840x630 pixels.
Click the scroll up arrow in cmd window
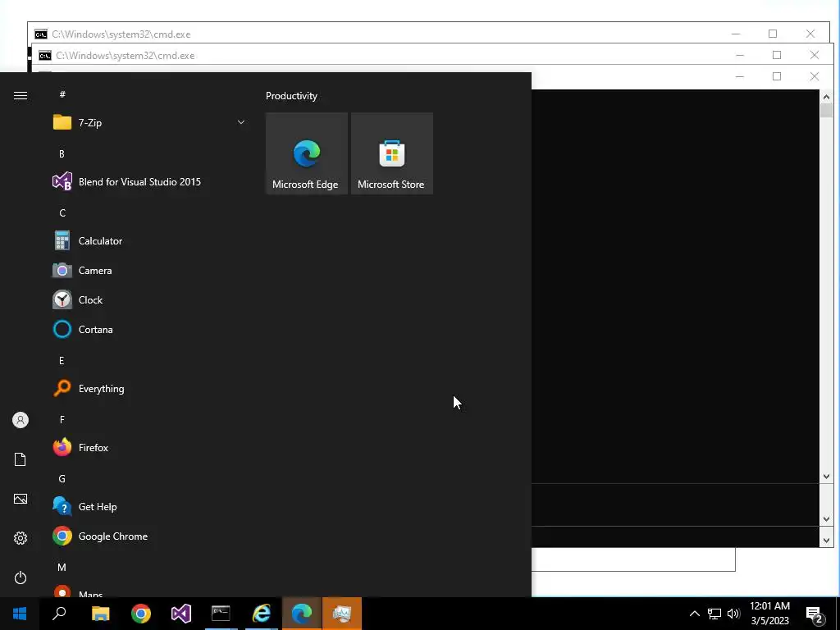(826, 97)
